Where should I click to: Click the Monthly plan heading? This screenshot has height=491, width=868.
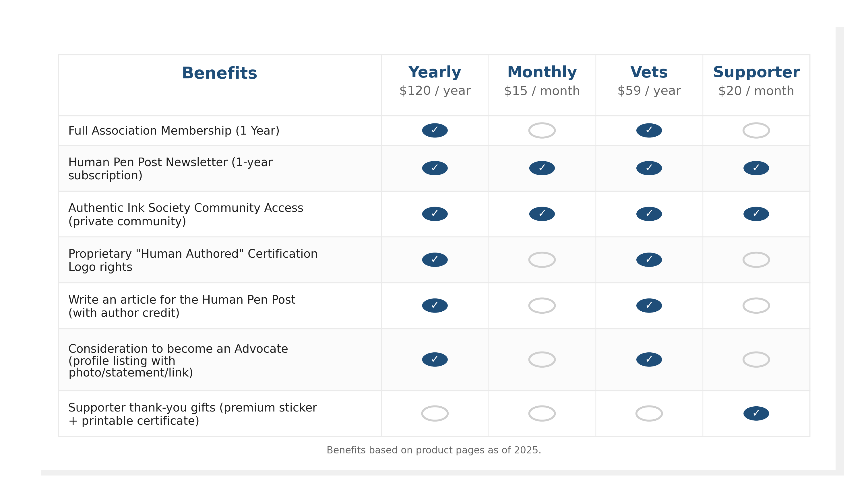point(542,73)
